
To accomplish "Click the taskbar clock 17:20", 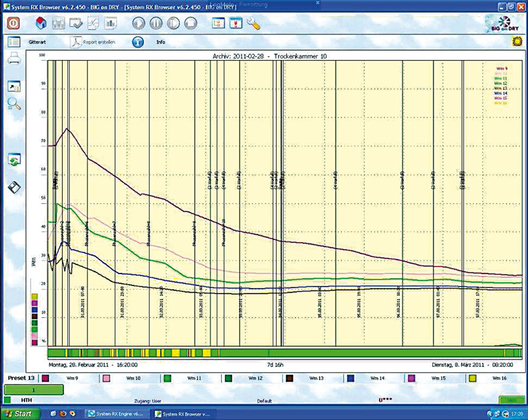I will coord(517,414).
